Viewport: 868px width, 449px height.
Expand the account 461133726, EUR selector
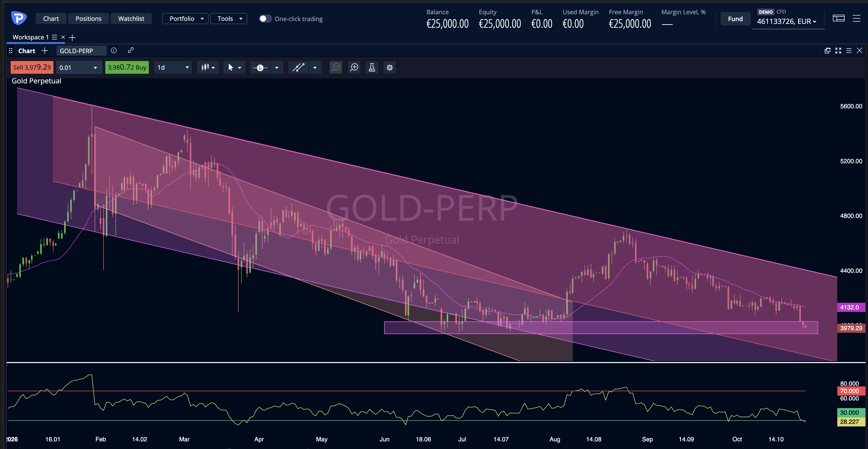787,22
